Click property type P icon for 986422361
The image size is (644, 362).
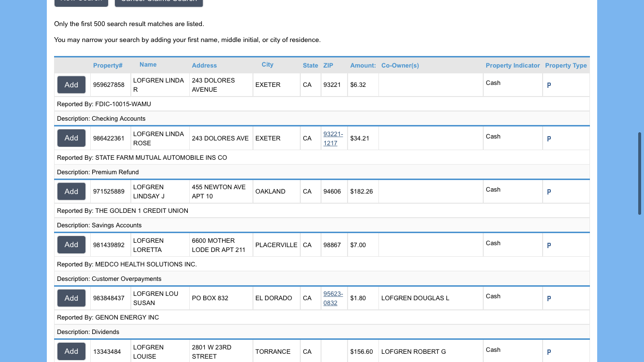point(549,139)
